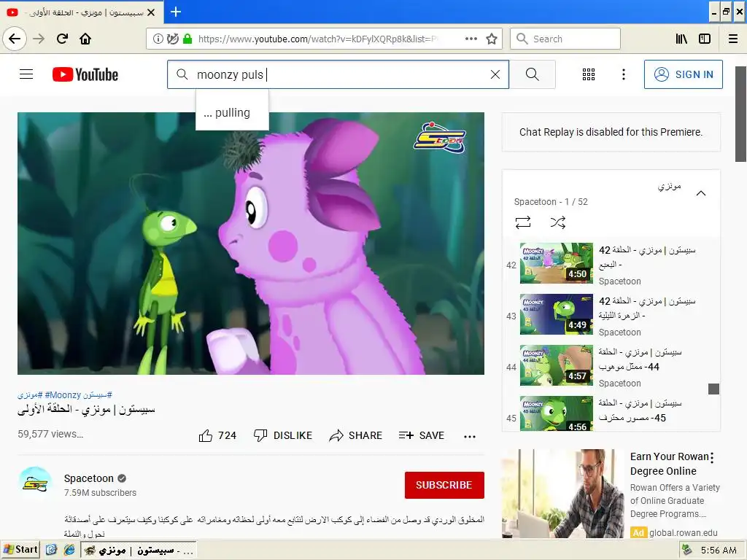This screenshot has width=747, height=560.
Task: Select the browser window taskbar button
Action: point(138,551)
